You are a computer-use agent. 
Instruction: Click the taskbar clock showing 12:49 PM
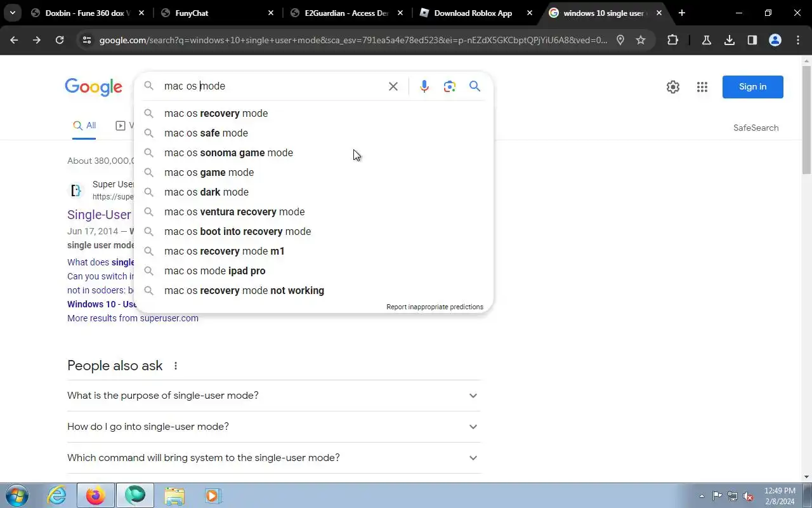[x=780, y=496]
